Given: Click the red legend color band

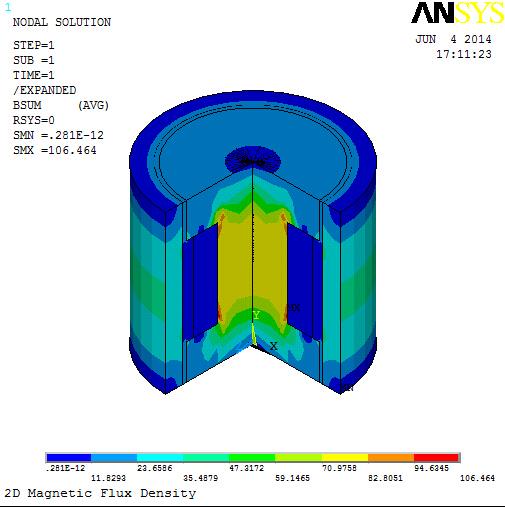Looking at the screenshot, I should pos(436,457).
